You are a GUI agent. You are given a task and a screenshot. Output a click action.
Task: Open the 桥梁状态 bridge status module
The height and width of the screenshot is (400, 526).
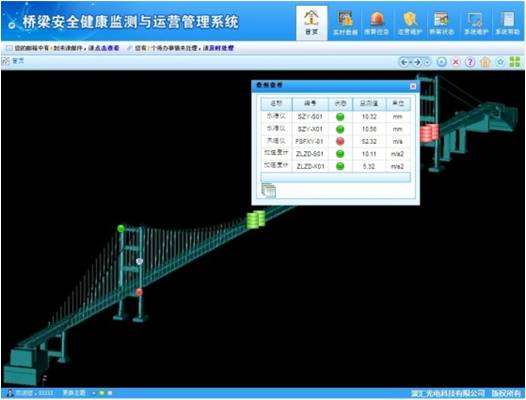click(441, 23)
